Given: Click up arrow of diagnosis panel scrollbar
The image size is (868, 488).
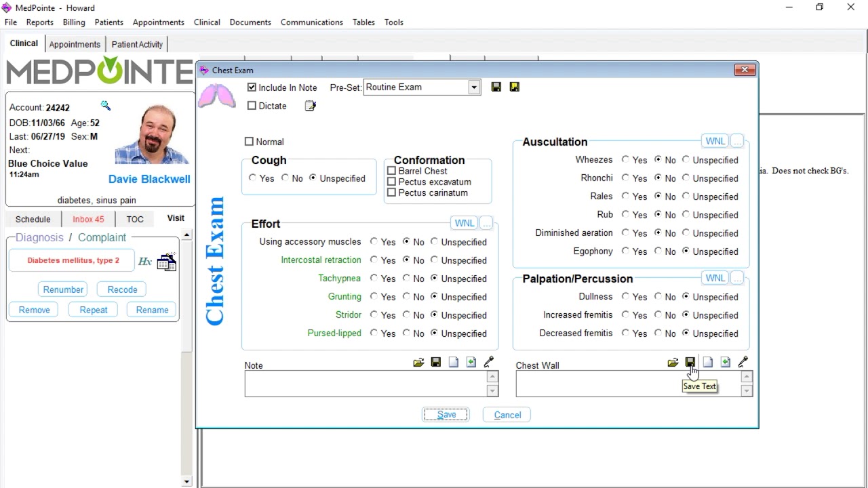Looking at the screenshot, I should point(187,235).
